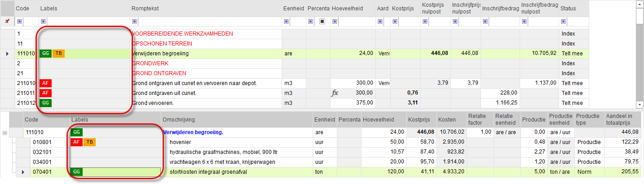Image resolution: width=644 pixels, height=185 pixels.
Task: Select the OPSCHONEN TERREIN row text
Action: click(x=162, y=44)
